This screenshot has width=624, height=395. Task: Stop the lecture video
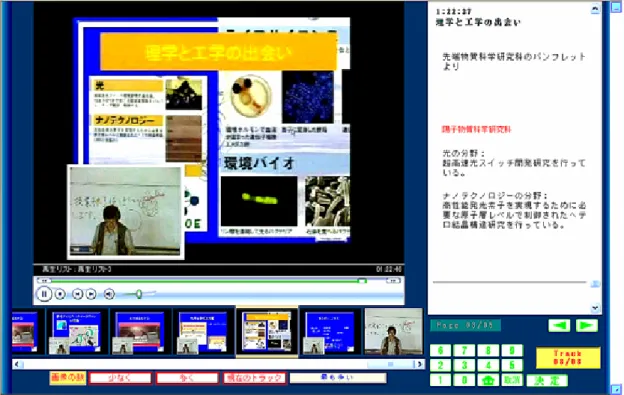pyautogui.click(x=60, y=294)
